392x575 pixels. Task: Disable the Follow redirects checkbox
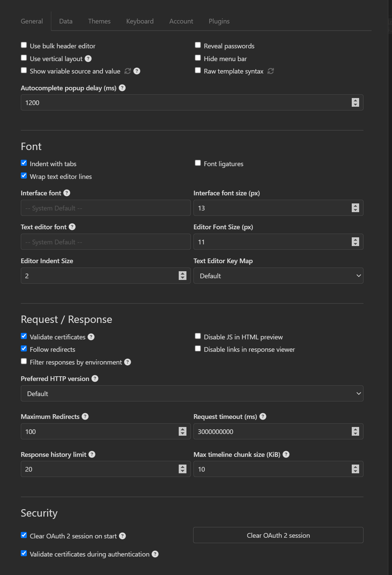(x=24, y=349)
